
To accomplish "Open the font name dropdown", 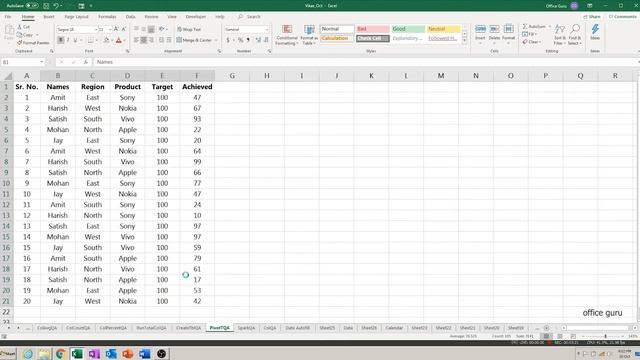I will coord(96,29).
